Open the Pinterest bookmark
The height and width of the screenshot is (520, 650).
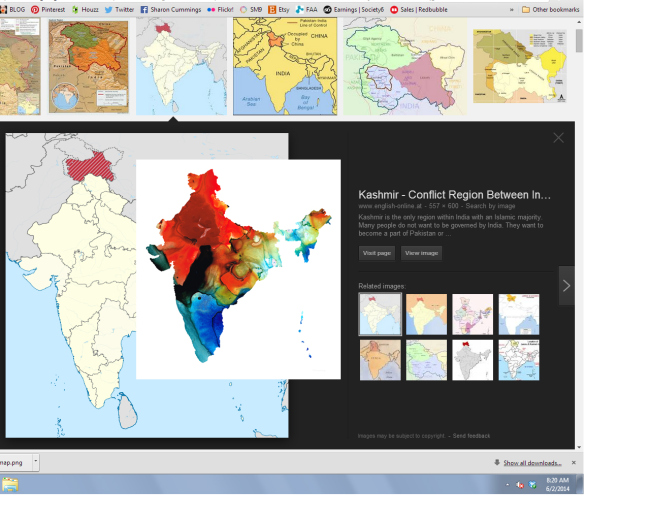(49, 9)
